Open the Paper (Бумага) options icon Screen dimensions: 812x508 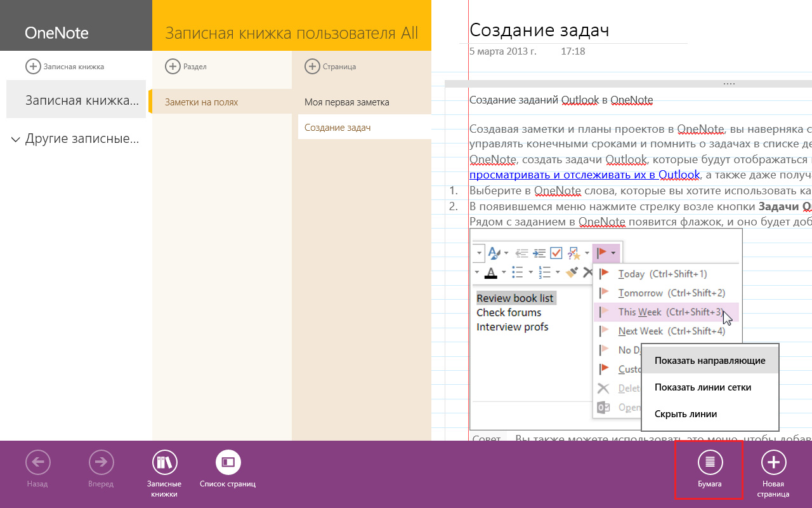709,462
